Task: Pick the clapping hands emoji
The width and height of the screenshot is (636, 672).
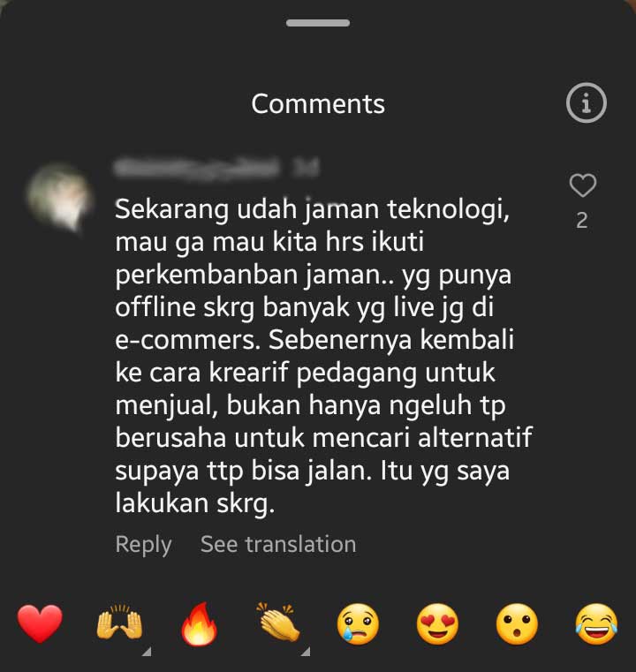Action: click(x=278, y=623)
